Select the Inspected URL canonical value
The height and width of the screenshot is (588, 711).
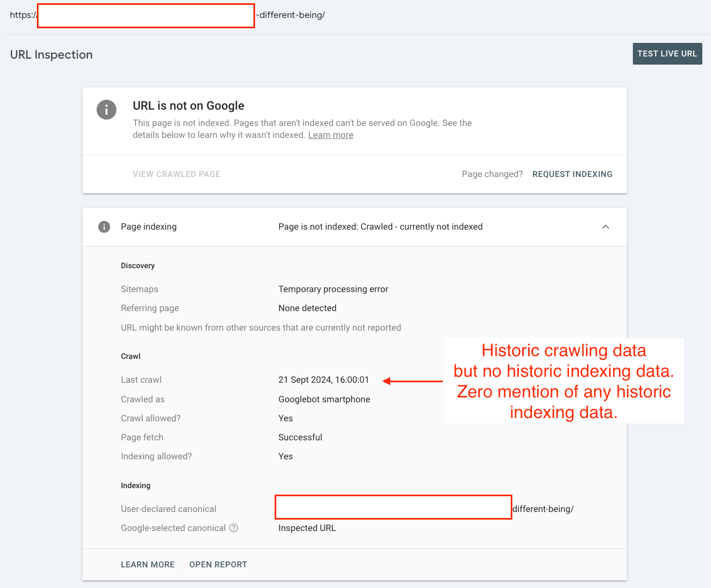pyautogui.click(x=307, y=528)
